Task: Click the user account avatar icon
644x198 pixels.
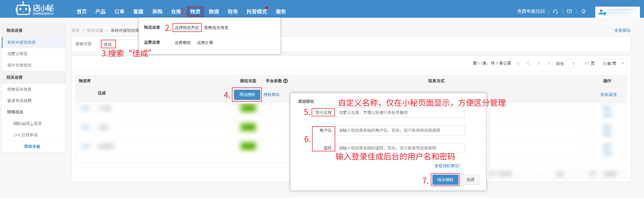Action: point(602,12)
